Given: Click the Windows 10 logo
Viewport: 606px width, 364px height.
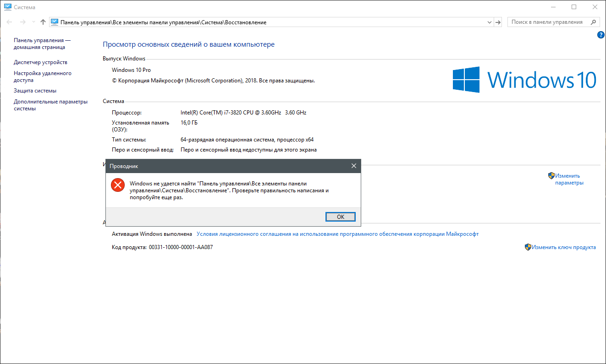Looking at the screenshot, I should click(x=524, y=80).
